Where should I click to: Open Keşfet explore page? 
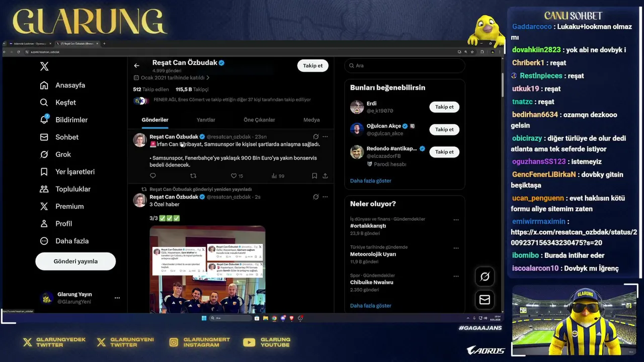click(58, 103)
